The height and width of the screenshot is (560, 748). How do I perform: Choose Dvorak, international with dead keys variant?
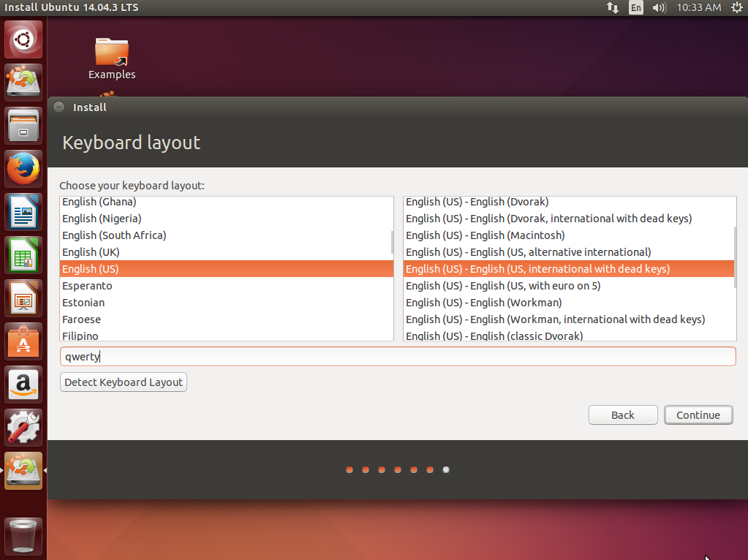click(x=569, y=219)
